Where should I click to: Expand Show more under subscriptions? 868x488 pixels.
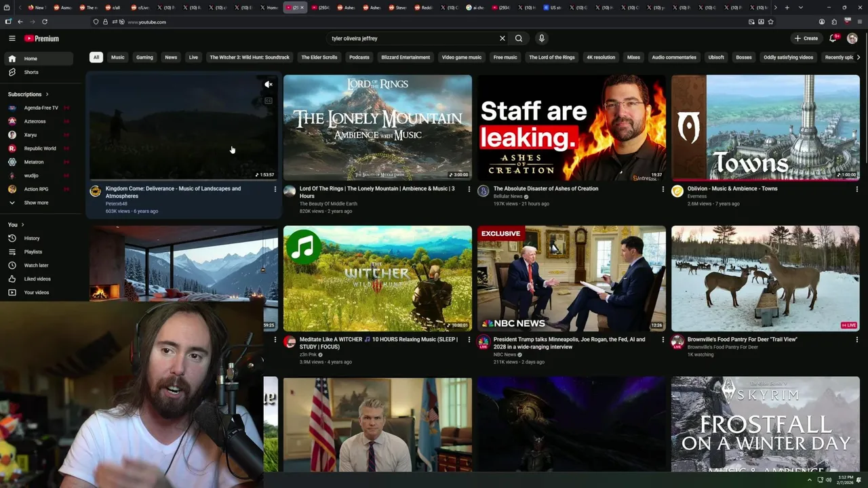[39, 203]
